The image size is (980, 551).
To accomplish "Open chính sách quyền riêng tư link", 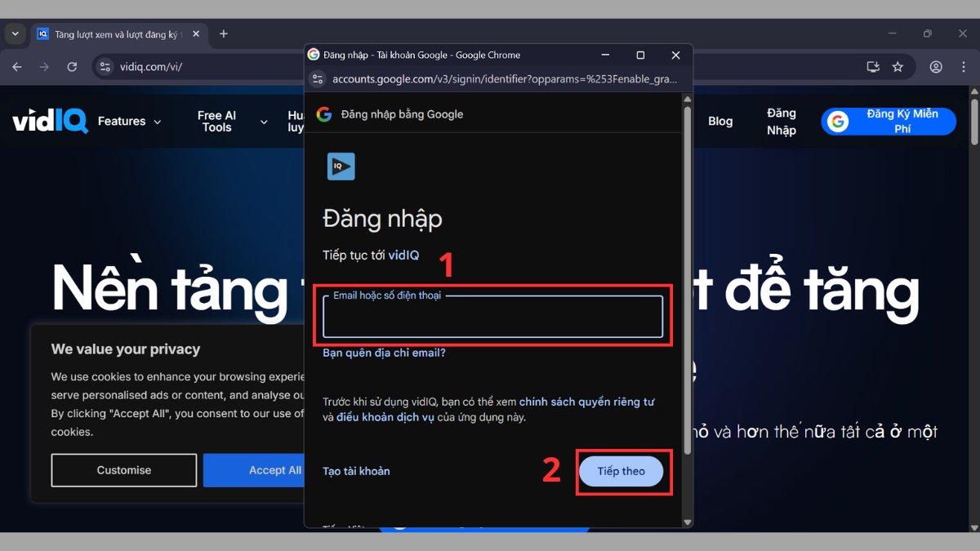I will click(x=586, y=402).
